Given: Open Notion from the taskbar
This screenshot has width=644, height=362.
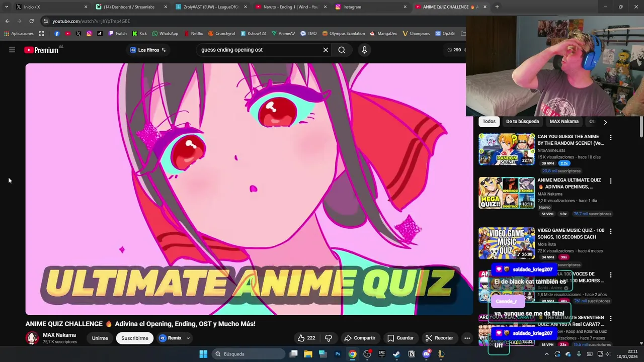Looking at the screenshot, I should pos(412,354).
